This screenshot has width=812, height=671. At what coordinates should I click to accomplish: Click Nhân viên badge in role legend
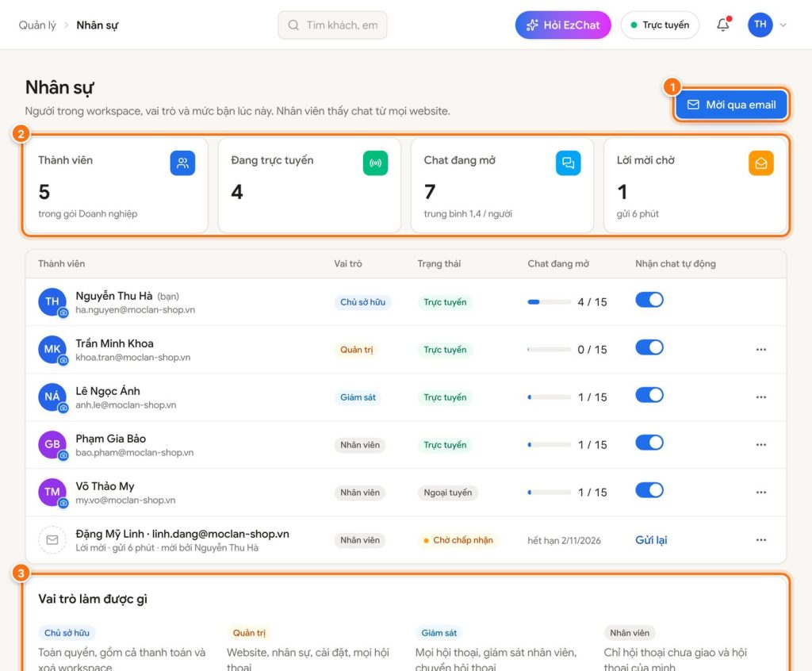(x=630, y=633)
